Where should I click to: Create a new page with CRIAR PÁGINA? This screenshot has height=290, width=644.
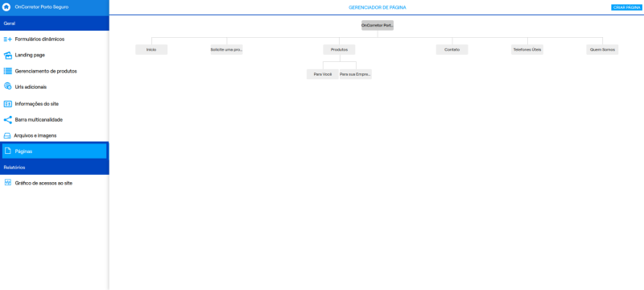coord(626,7)
